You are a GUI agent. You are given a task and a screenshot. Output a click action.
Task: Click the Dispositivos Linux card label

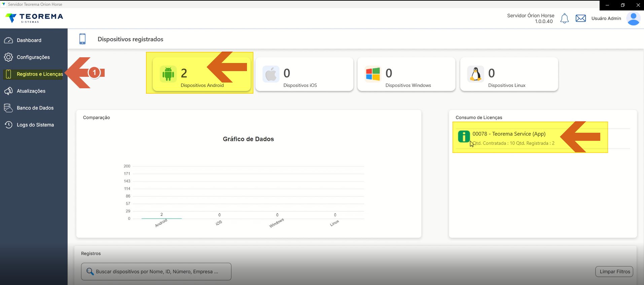[507, 86]
